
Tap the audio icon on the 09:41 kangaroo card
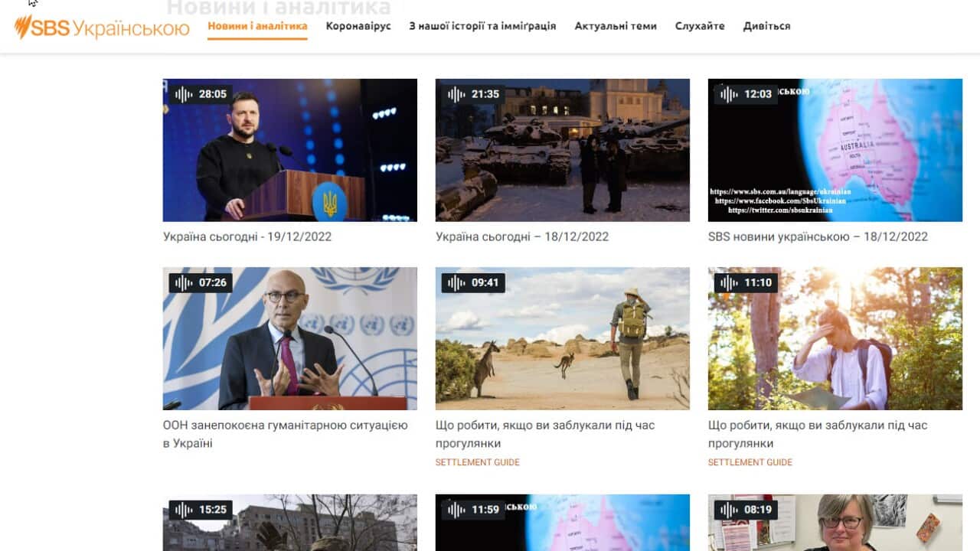[x=454, y=282]
